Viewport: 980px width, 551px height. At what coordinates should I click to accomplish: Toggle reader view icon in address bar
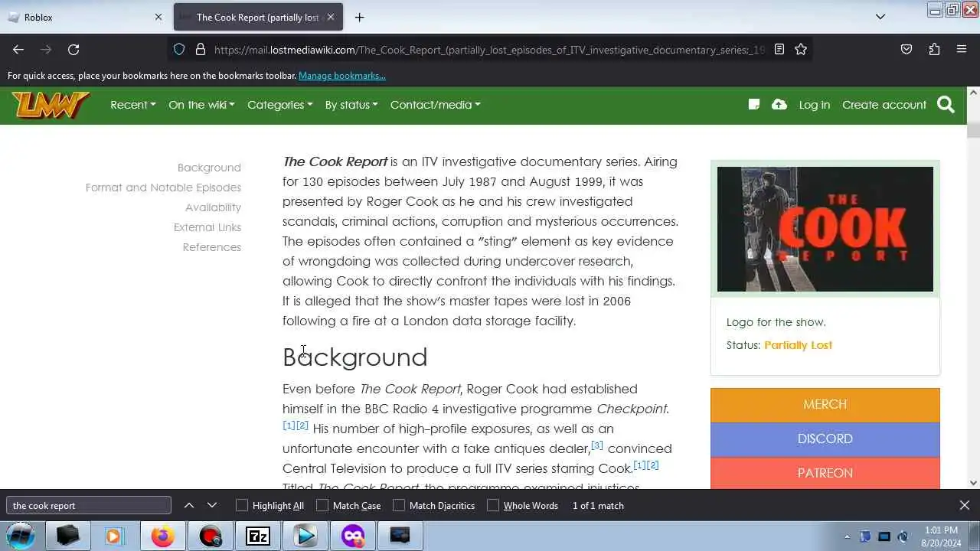pyautogui.click(x=779, y=49)
